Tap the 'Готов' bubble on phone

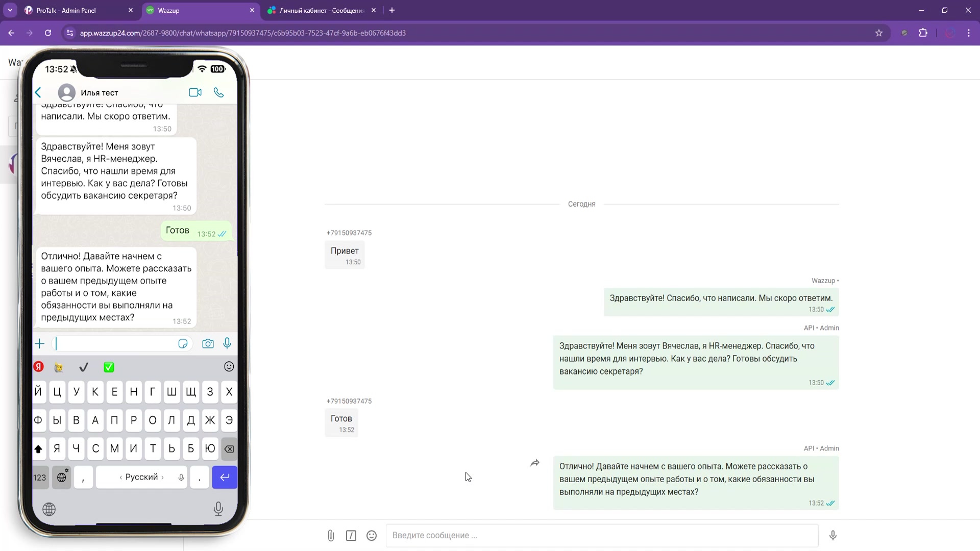point(197,231)
